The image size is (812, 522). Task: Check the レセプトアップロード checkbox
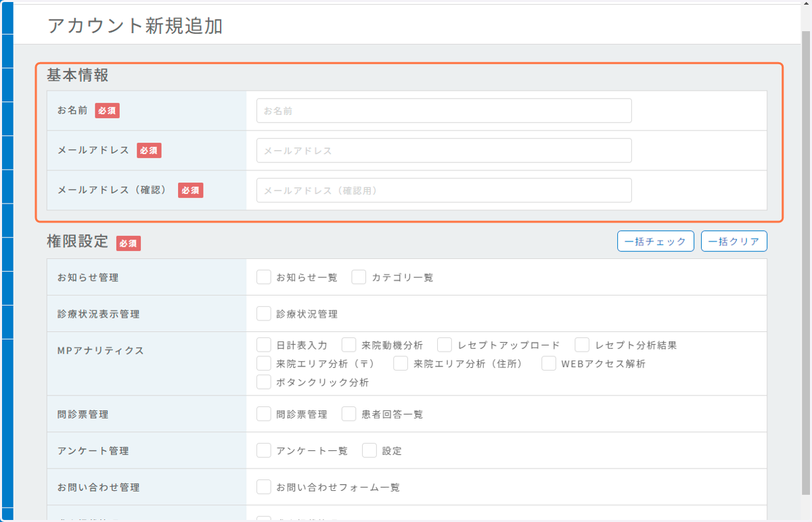coord(445,345)
